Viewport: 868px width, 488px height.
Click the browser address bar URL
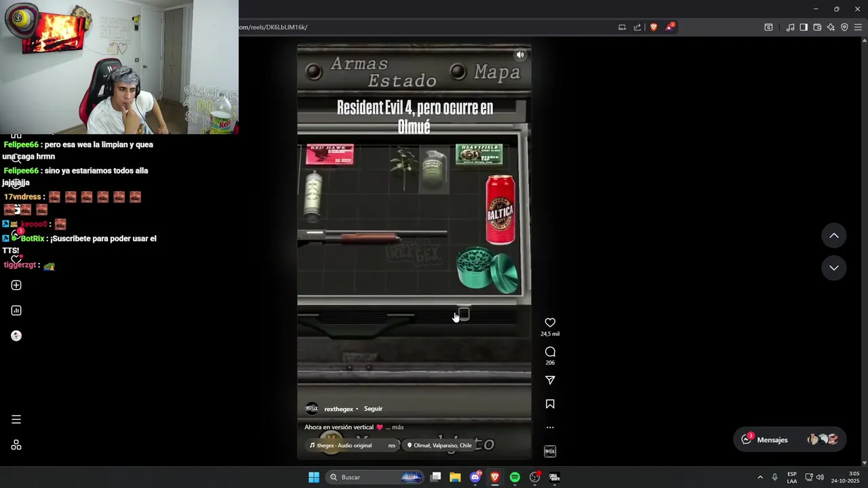pyautogui.click(x=273, y=27)
